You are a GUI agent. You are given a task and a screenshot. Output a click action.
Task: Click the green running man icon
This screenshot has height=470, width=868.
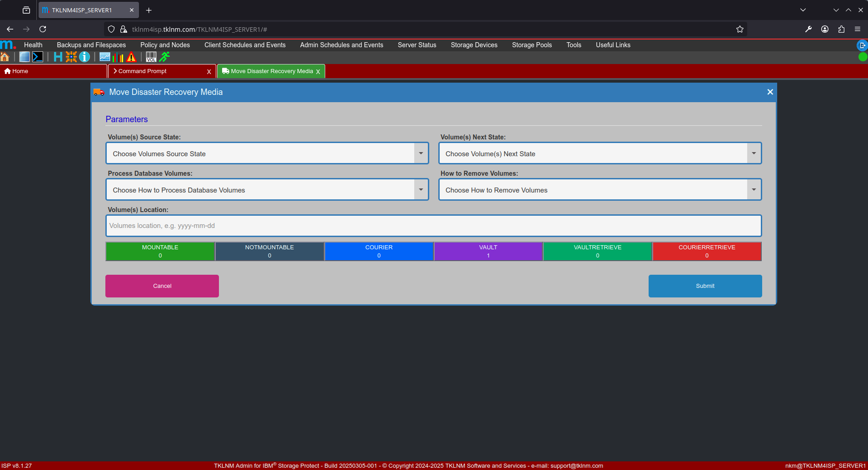(x=164, y=57)
